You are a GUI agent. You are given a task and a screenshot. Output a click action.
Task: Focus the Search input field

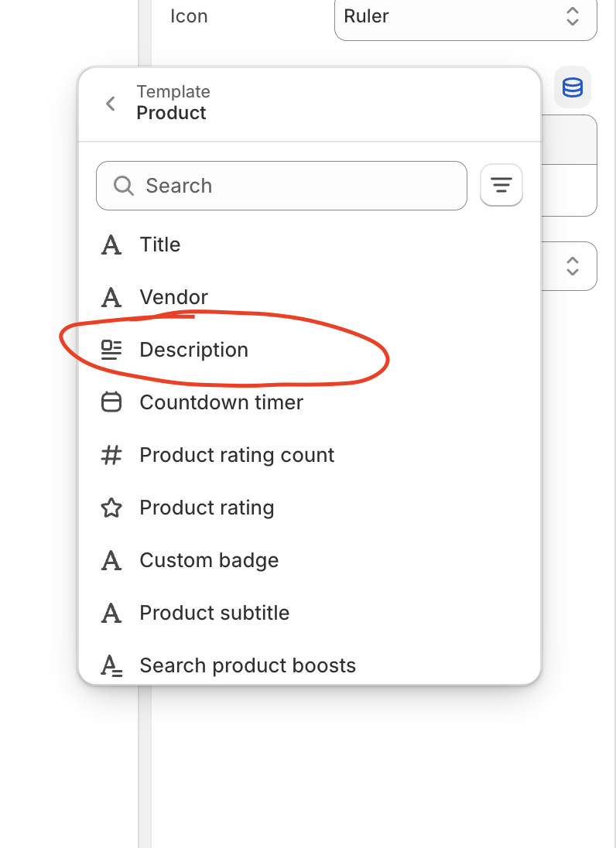point(294,186)
